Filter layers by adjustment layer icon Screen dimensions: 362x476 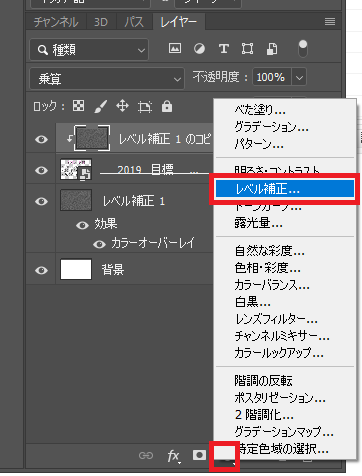pyautogui.click(x=199, y=49)
